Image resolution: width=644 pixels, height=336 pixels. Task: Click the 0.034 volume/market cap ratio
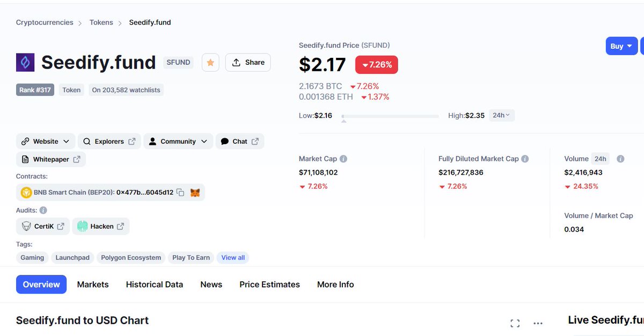pyautogui.click(x=574, y=229)
